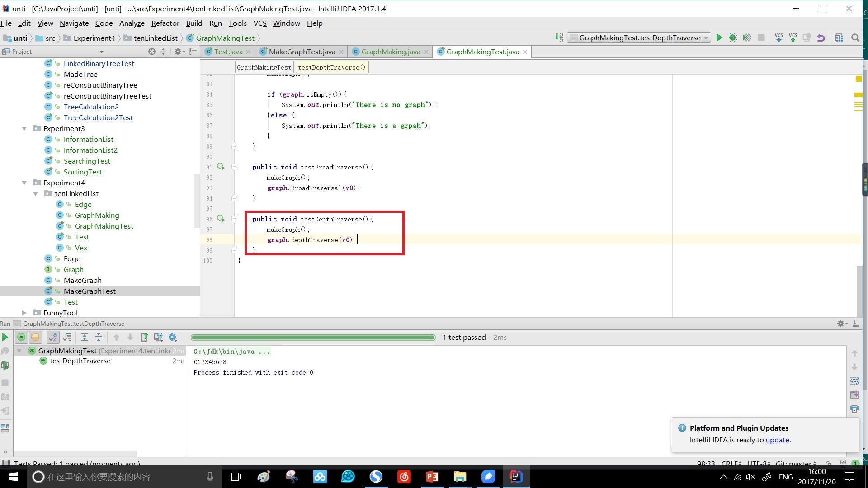Open Search Everywhere magnifier icon
Image resolution: width=868 pixels, height=488 pixels.
(x=855, y=38)
